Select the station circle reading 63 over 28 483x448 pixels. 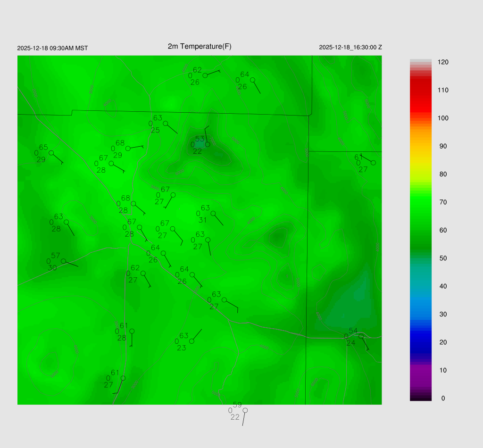coord(67,222)
